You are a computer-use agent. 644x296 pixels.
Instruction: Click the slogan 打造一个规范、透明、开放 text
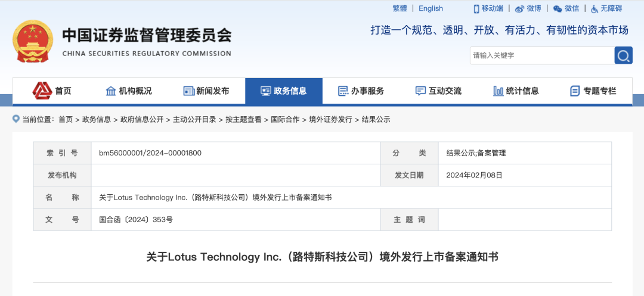point(500,30)
